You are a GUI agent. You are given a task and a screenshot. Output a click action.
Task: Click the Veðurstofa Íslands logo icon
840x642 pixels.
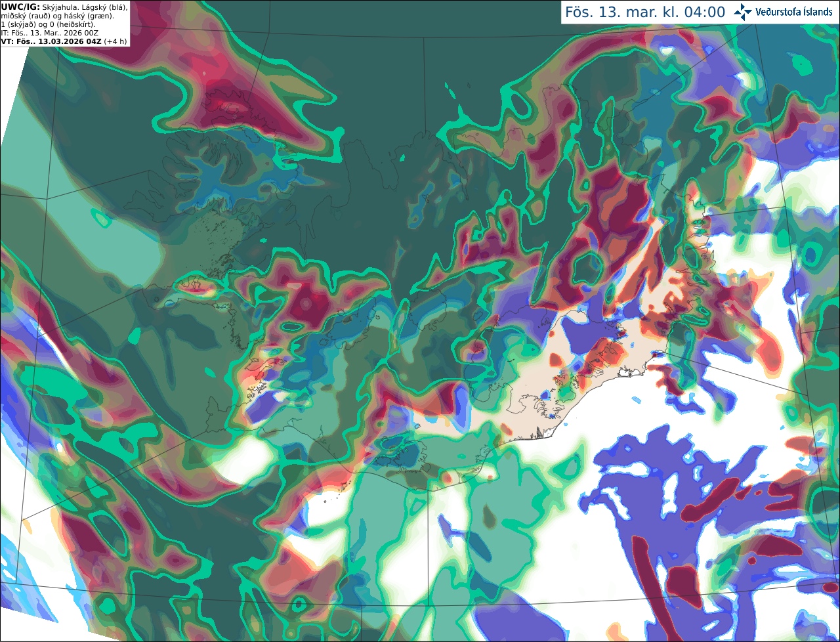742,12
